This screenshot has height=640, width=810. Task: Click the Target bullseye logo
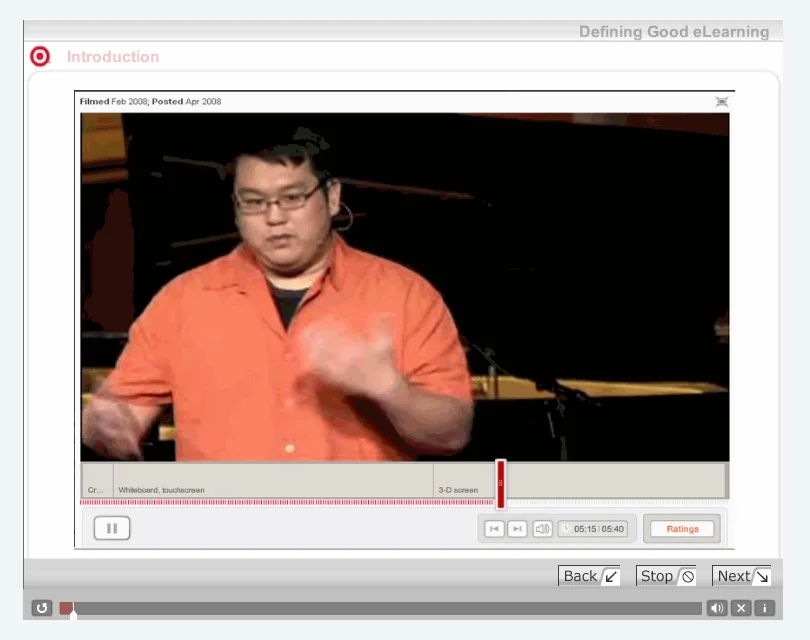tap(40, 56)
